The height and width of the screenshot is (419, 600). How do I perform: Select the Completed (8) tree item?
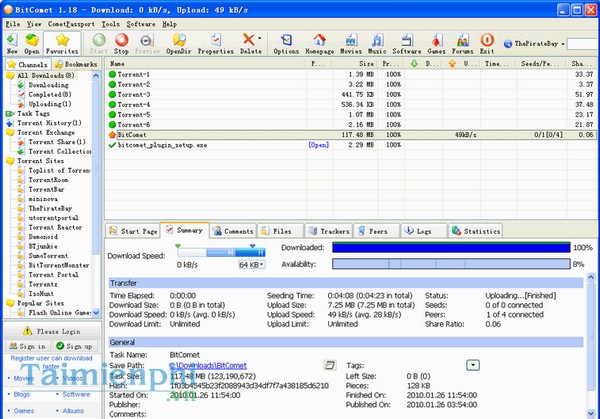(50, 95)
